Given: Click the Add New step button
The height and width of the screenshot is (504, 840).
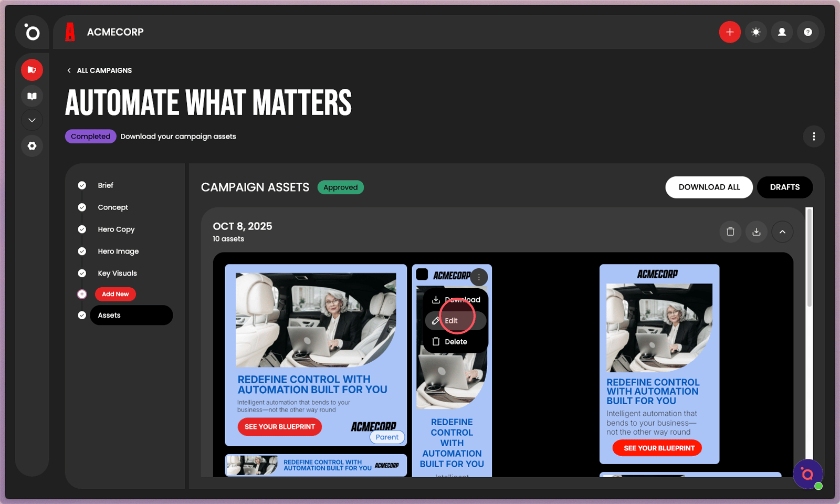Looking at the screenshot, I should 115,294.
